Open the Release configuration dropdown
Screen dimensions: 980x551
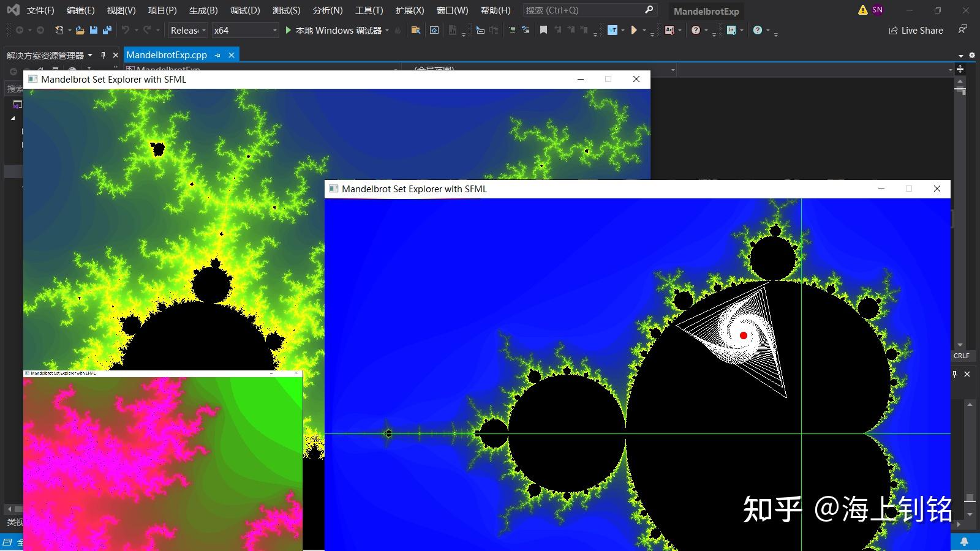(x=188, y=30)
